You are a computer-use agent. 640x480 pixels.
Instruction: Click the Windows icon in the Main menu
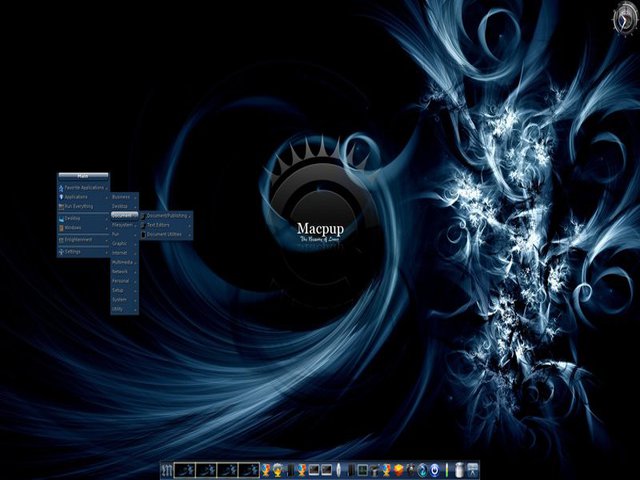[61, 228]
